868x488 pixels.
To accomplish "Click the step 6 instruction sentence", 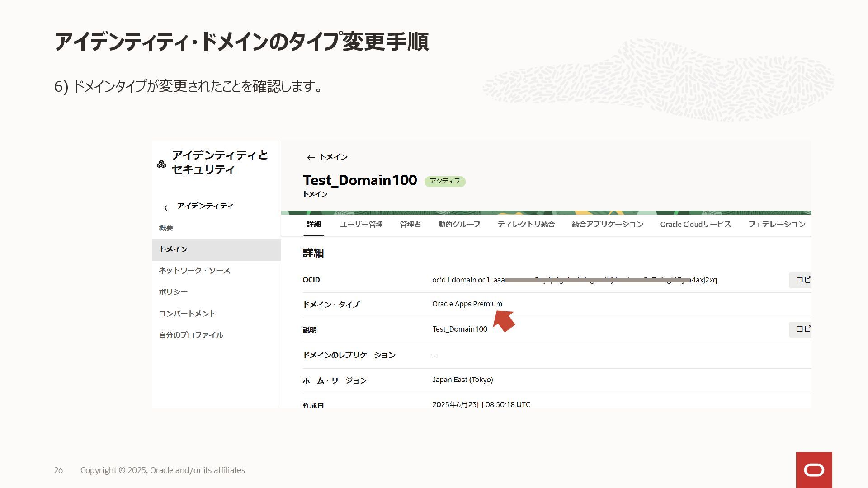I will pyautogui.click(x=189, y=86).
